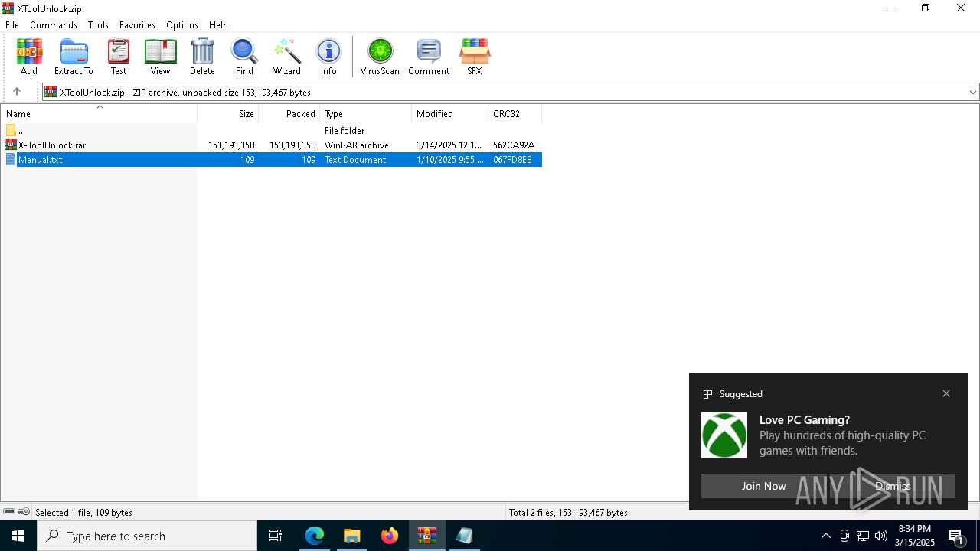
Task: Click 'Total 2 files' status bar text
Action: click(568, 512)
